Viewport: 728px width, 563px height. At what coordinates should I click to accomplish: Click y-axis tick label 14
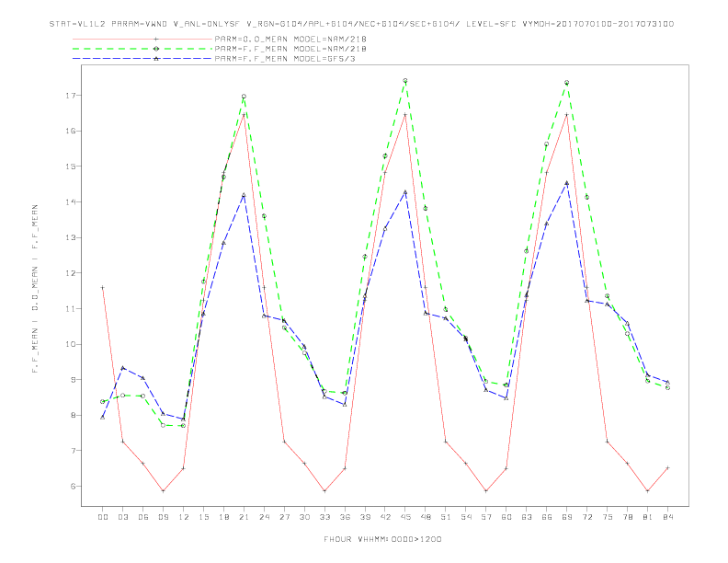(x=71, y=202)
